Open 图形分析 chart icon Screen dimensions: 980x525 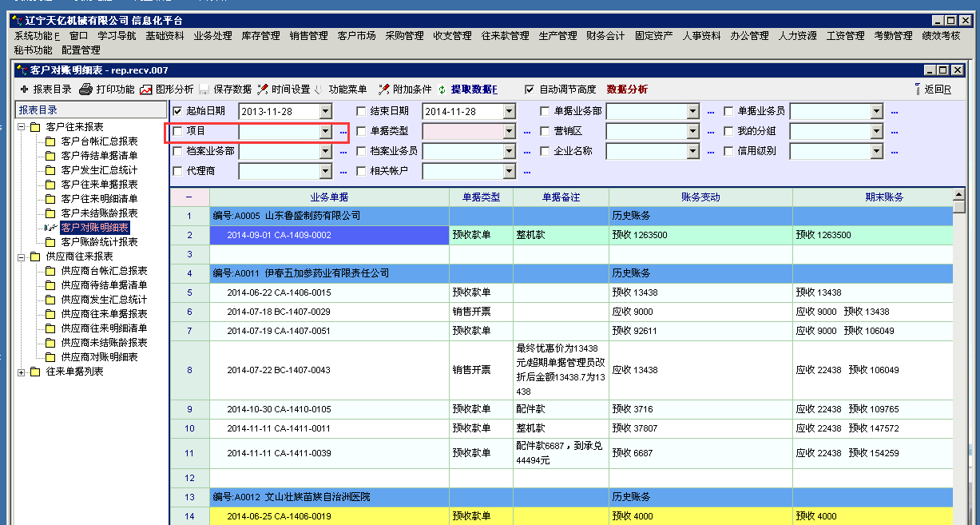146,89
